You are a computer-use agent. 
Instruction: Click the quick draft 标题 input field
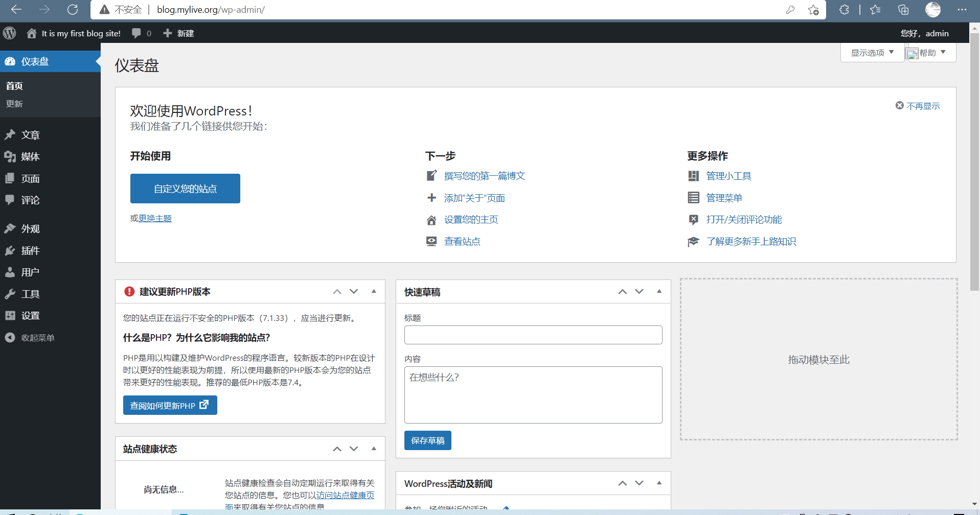[533, 335]
